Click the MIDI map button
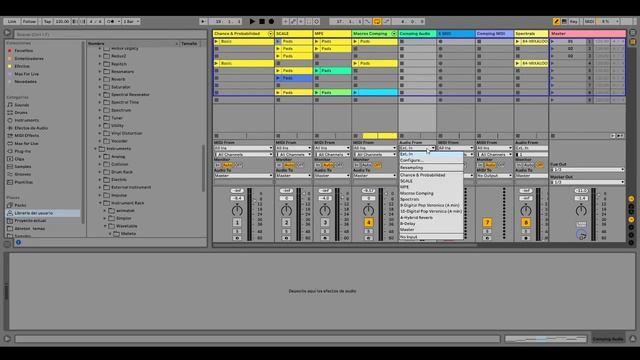 [x=589, y=21]
